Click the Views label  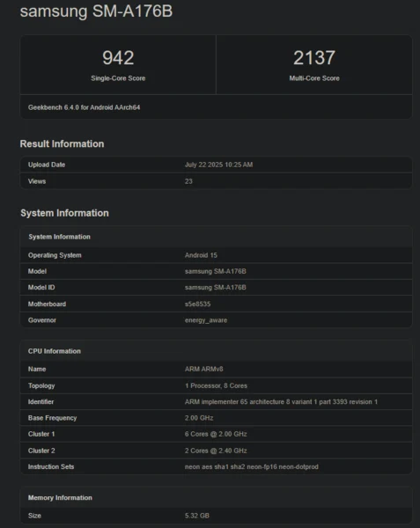coord(37,181)
